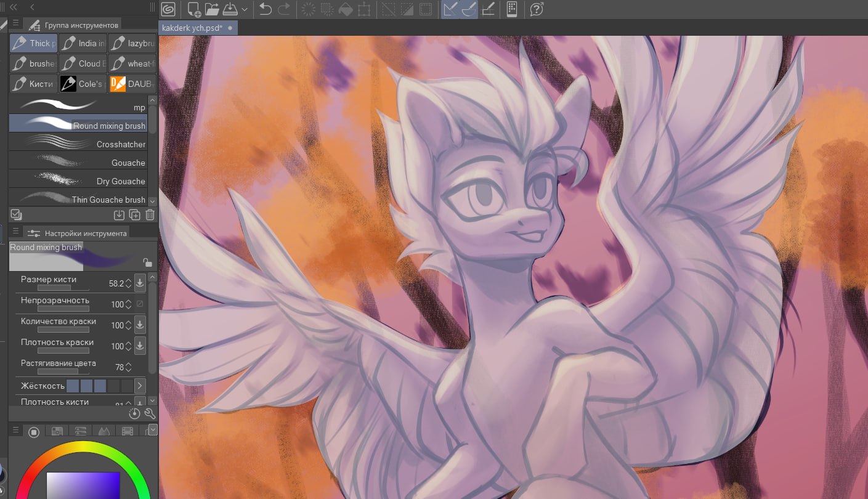
Task: Toggle snap to ruler
Action: coord(450,9)
